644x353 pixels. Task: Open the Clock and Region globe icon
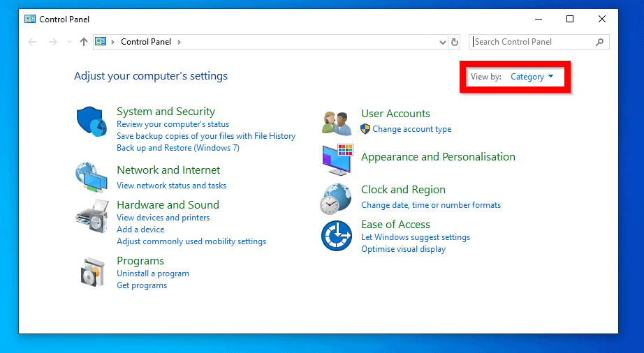336,199
